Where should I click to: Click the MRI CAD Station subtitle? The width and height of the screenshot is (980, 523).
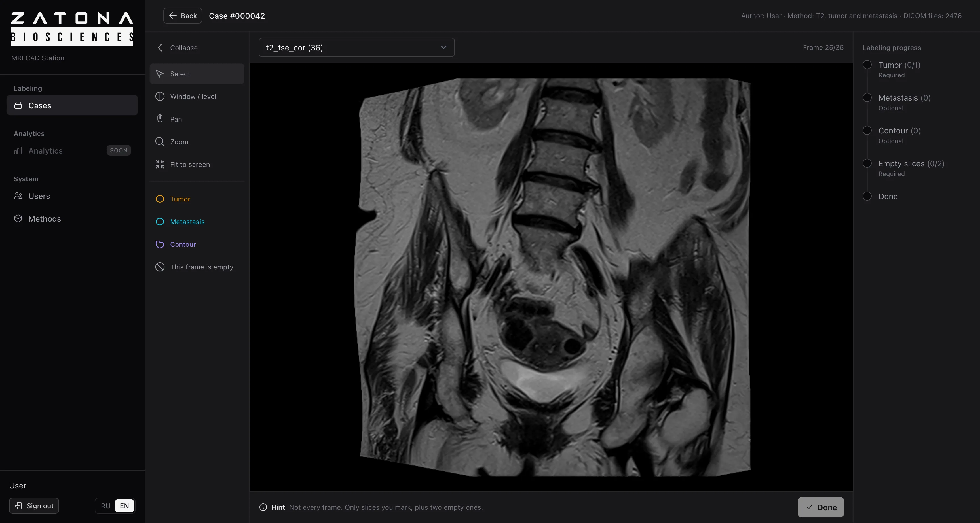(x=38, y=58)
